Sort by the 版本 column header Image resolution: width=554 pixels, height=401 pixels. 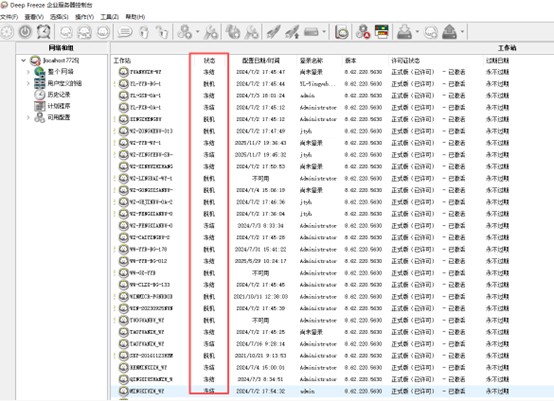pyautogui.click(x=350, y=60)
